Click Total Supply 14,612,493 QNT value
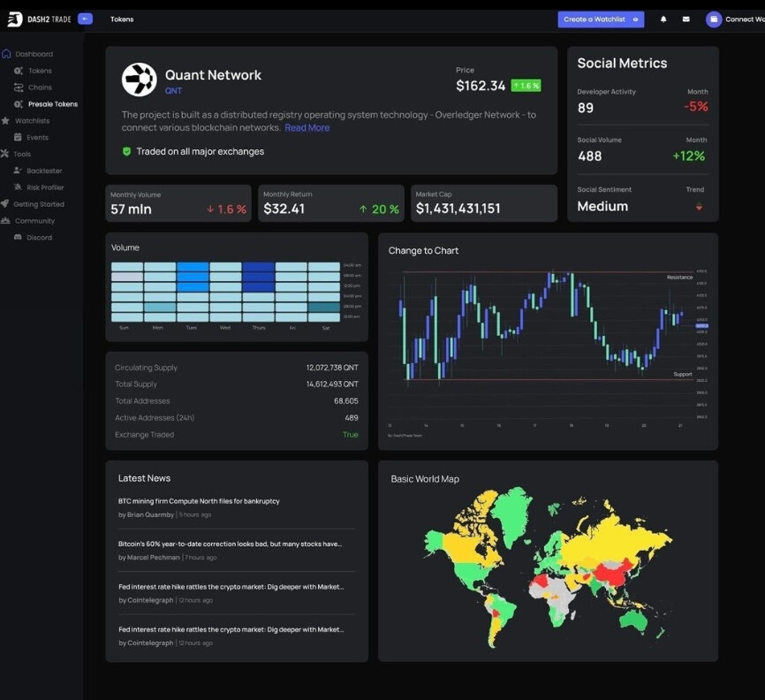Screen dimensions: 765x700 [332, 384]
